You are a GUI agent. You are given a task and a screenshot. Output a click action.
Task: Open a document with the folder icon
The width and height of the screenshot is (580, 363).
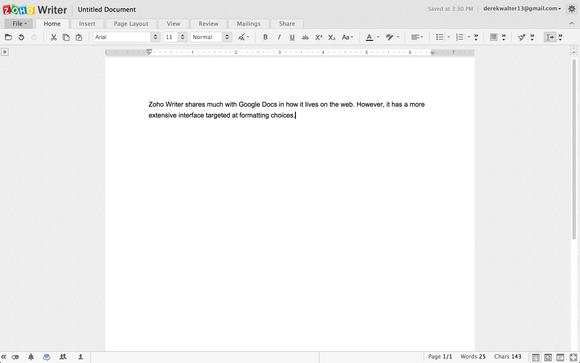8,37
